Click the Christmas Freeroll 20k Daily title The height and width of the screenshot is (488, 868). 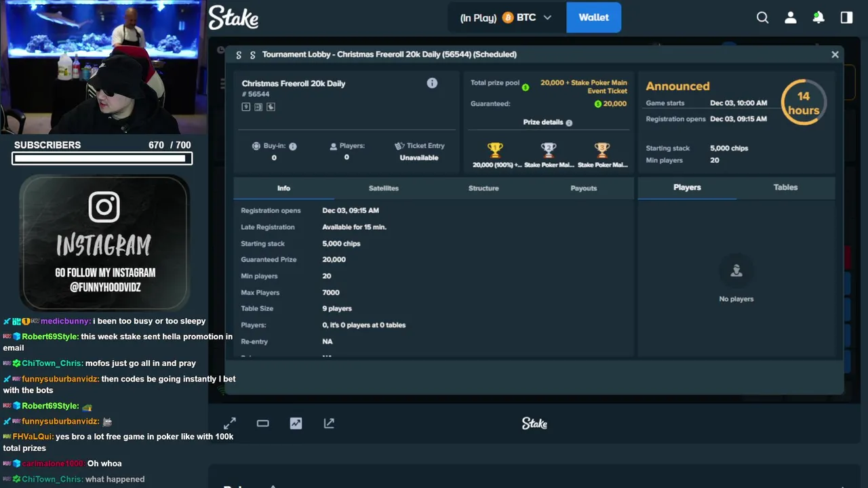(x=294, y=83)
